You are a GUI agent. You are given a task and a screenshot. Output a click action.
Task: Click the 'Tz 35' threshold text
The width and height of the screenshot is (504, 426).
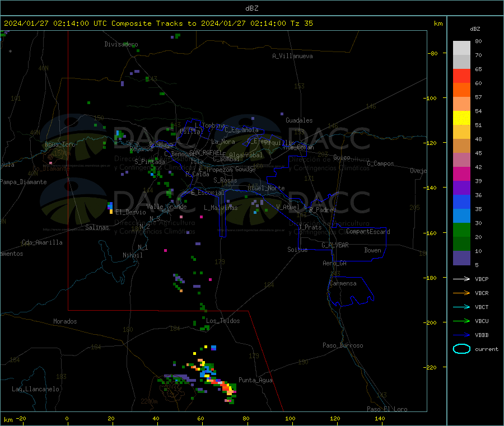[x=301, y=24]
